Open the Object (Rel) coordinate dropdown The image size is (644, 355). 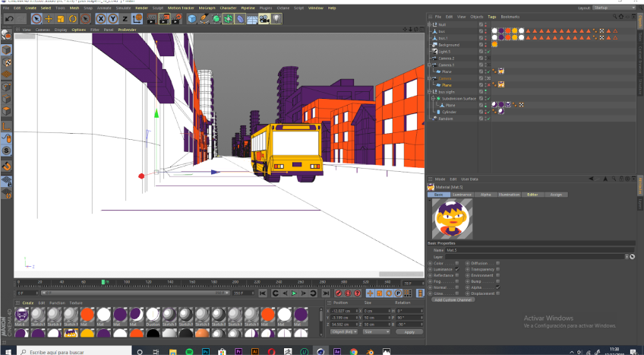(345, 331)
